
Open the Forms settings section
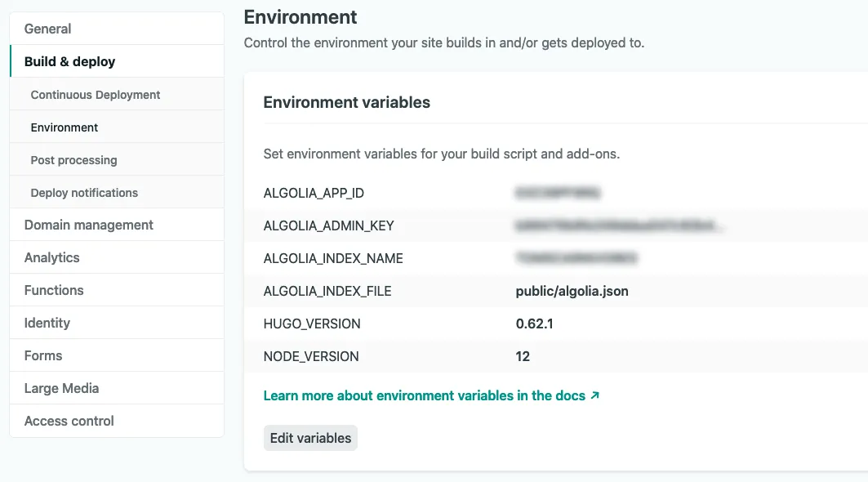[x=42, y=355]
